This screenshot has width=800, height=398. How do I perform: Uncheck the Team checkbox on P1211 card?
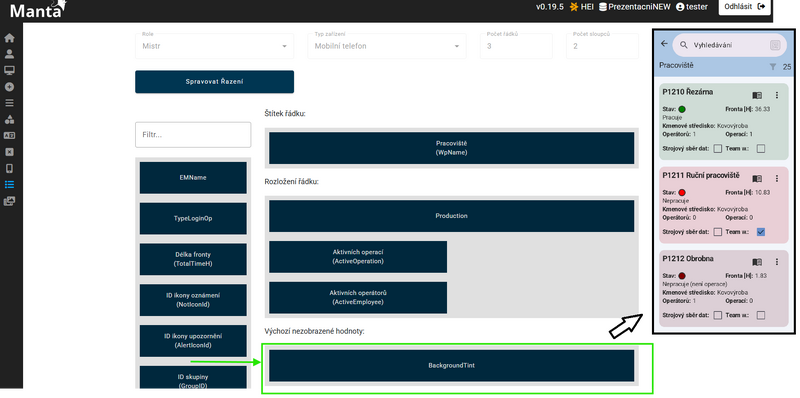pyautogui.click(x=761, y=232)
